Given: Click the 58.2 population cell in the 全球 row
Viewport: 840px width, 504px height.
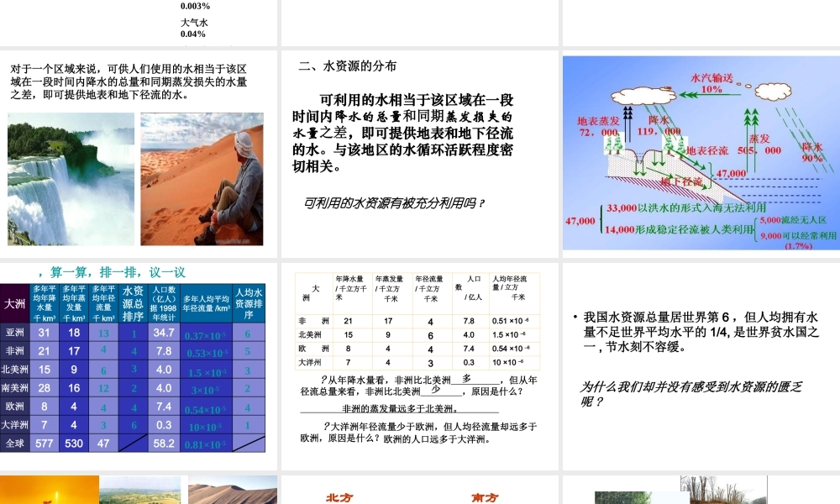Looking at the screenshot, I should pos(164,443).
